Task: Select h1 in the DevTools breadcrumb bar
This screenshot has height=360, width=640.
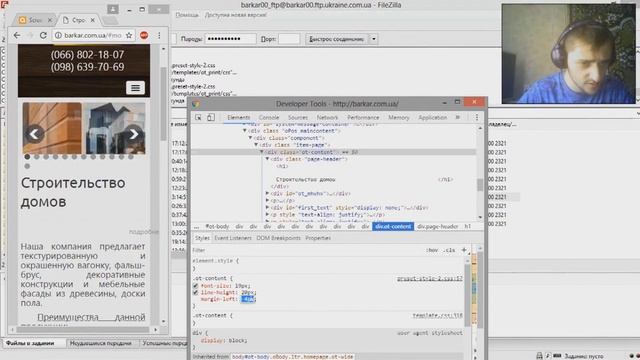Action: pos(467,226)
